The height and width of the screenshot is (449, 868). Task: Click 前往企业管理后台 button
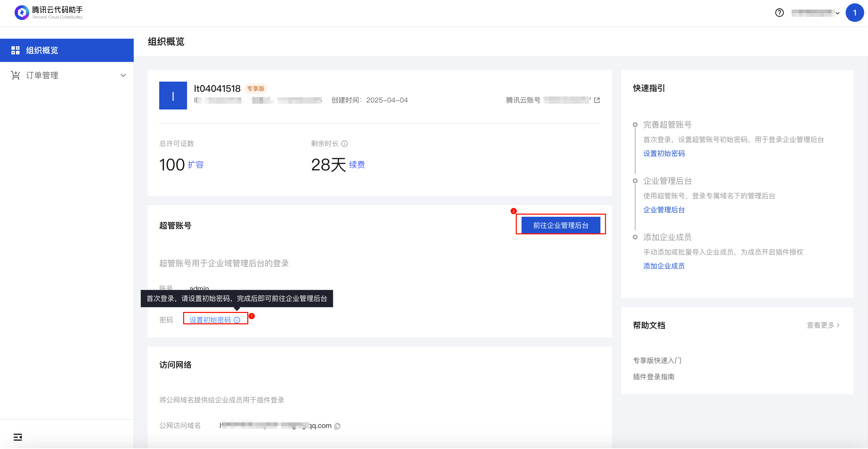click(560, 225)
